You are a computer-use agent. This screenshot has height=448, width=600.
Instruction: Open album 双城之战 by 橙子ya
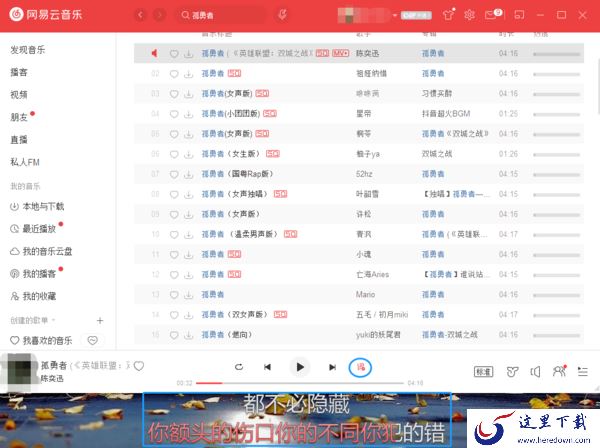point(437,154)
